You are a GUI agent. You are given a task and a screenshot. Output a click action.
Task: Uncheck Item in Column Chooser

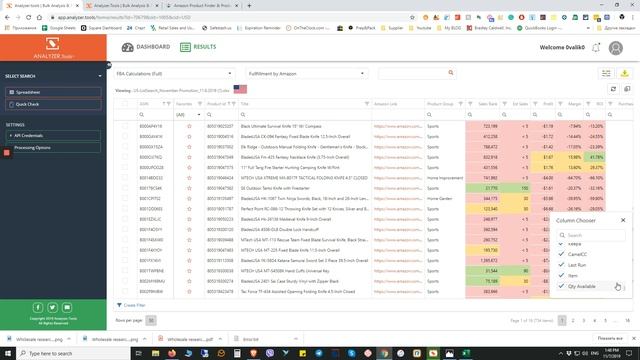click(x=561, y=276)
